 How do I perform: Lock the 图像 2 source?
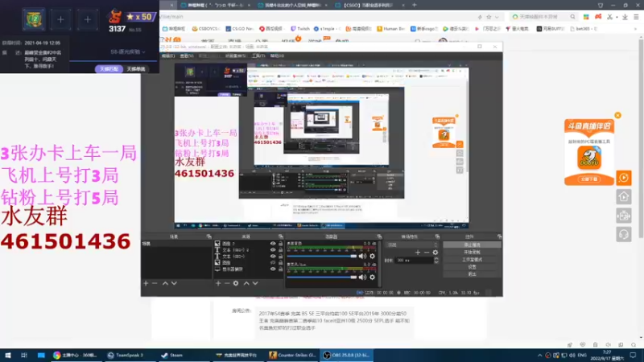[x=281, y=244]
